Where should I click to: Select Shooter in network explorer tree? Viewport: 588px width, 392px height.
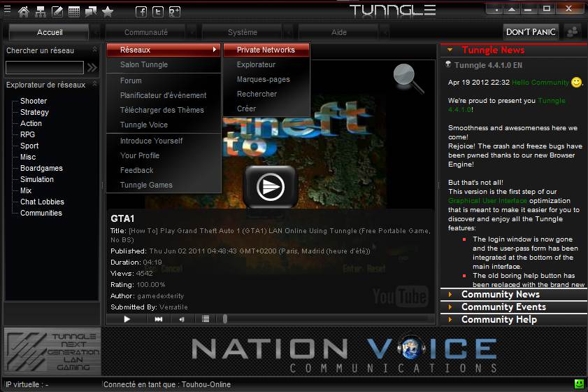coord(34,101)
